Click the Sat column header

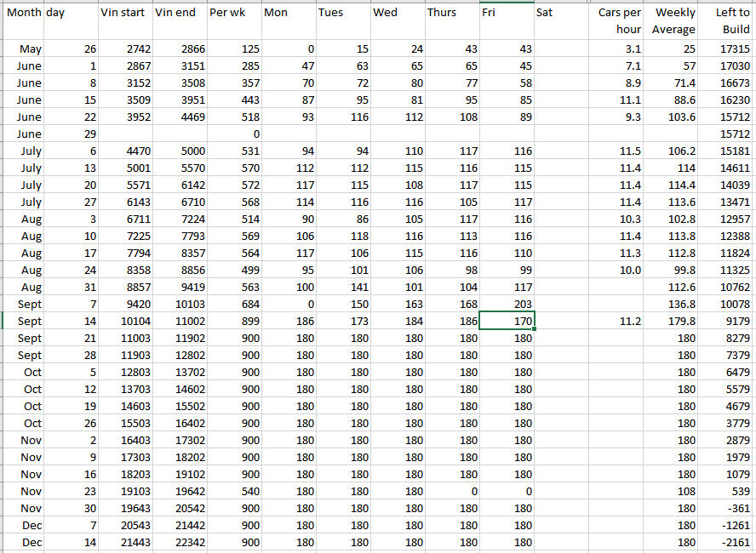(560, 14)
